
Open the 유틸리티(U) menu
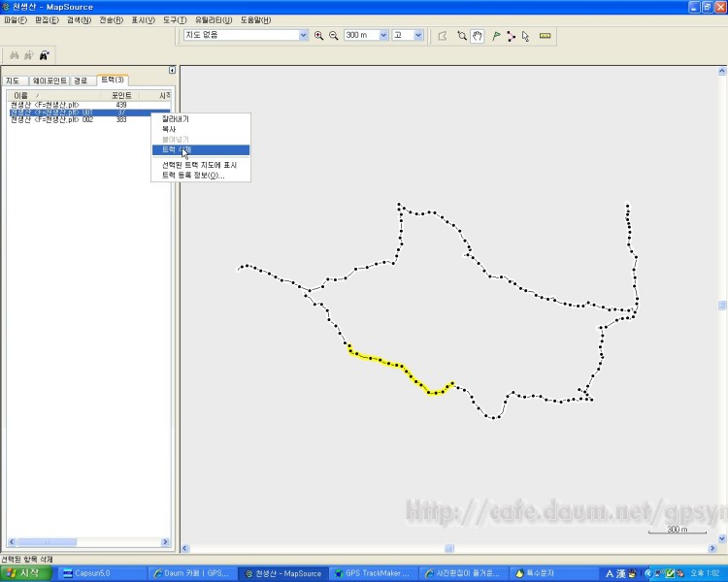(x=214, y=20)
